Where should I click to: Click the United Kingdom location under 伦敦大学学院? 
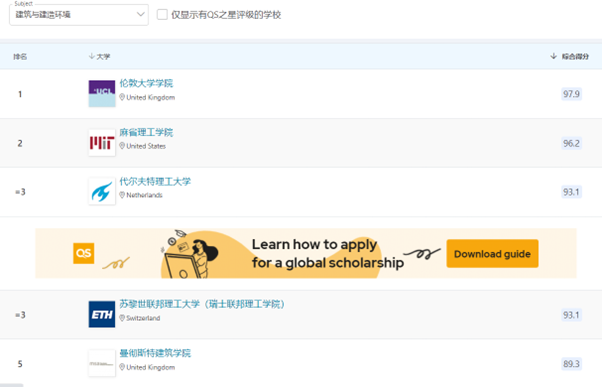[x=150, y=98]
